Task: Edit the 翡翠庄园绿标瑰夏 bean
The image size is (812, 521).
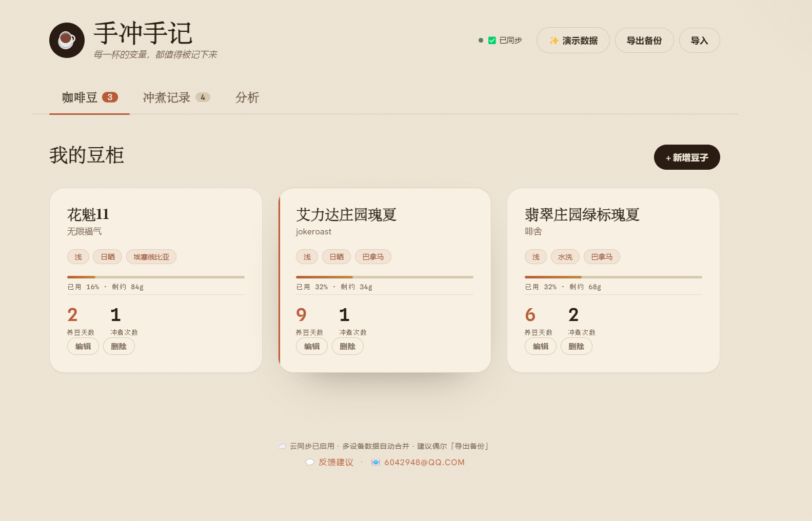Action: [x=541, y=346]
